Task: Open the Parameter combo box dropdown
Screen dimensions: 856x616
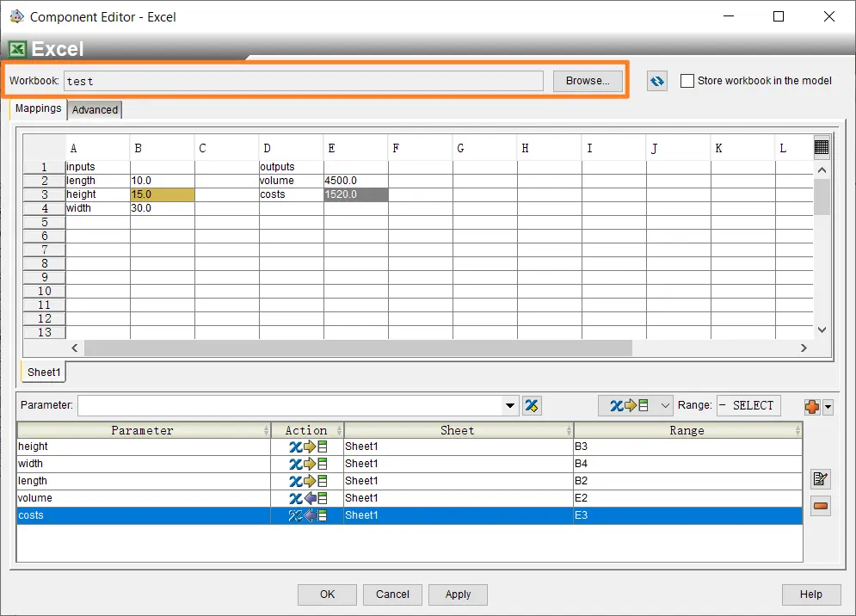Action: point(509,405)
